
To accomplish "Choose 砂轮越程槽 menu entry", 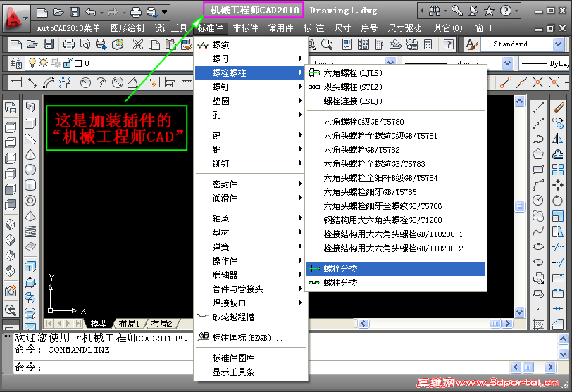I will (x=250, y=317).
